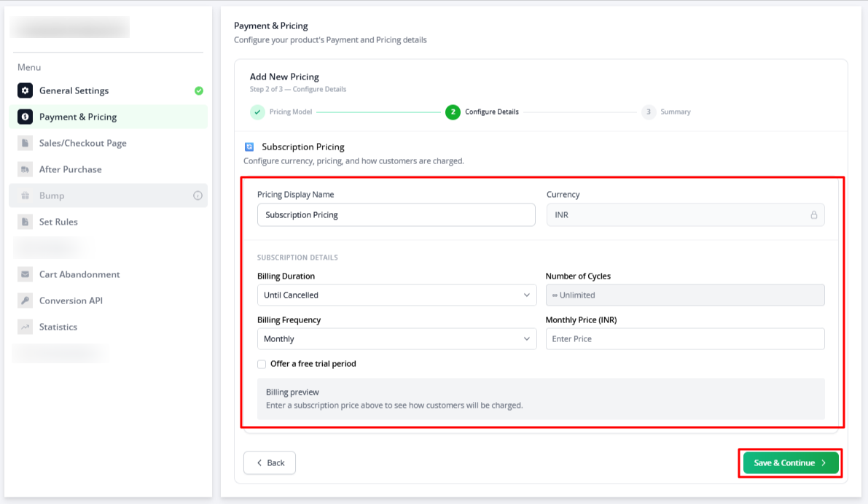868x504 pixels.
Task: Click the Currency INR field
Action: click(x=685, y=215)
